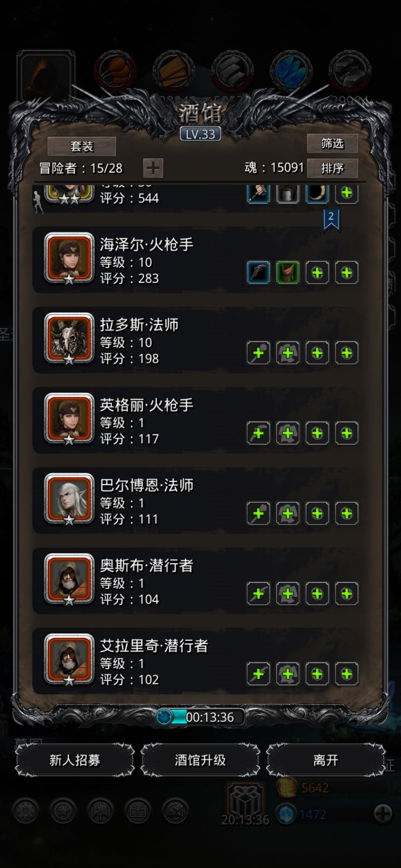Open the 排序 sort options

click(x=332, y=168)
